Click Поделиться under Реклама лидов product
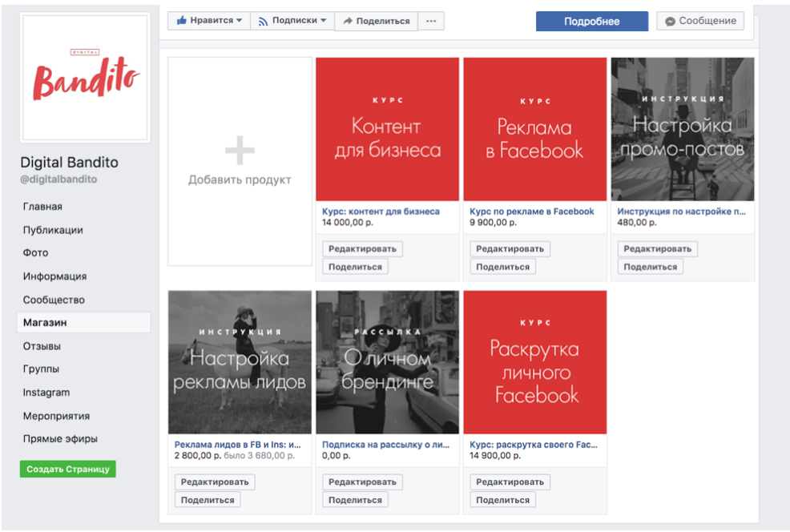 click(x=208, y=500)
